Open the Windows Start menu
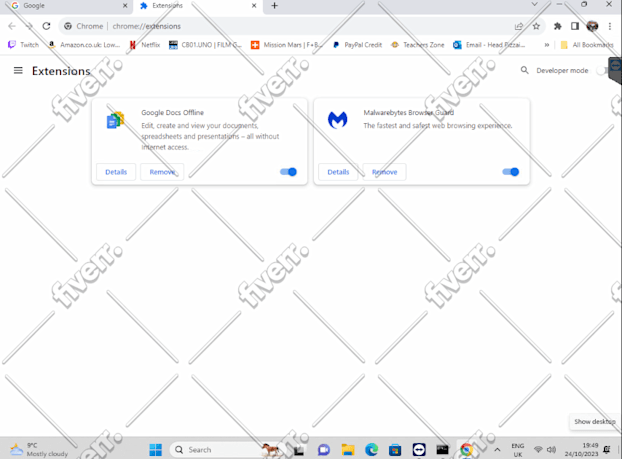This screenshot has height=459, width=622. click(x=155, y=449)
